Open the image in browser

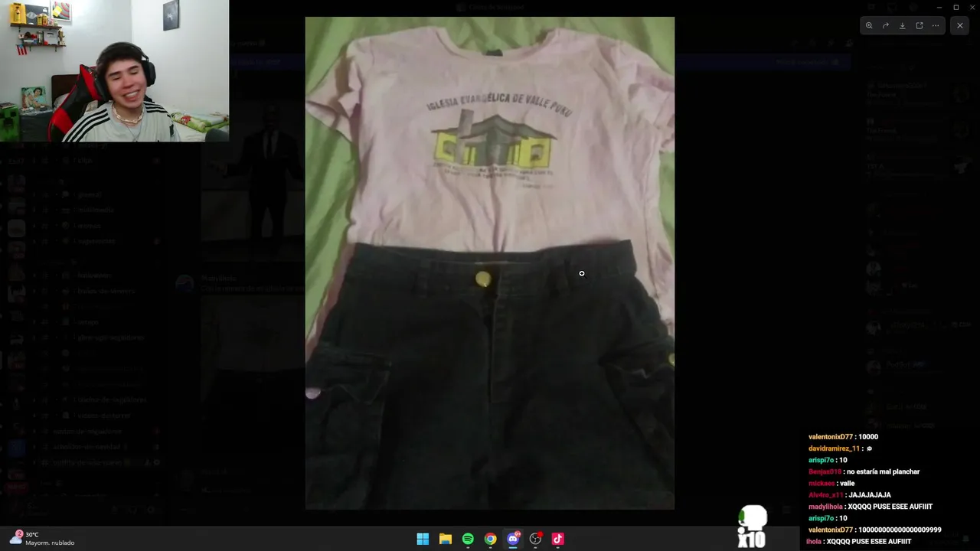(920, 25)
